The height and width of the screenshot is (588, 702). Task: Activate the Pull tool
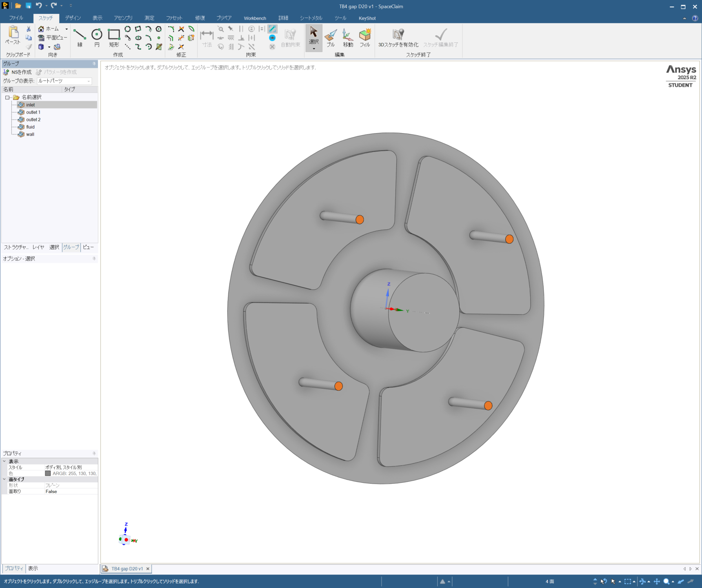331,37
